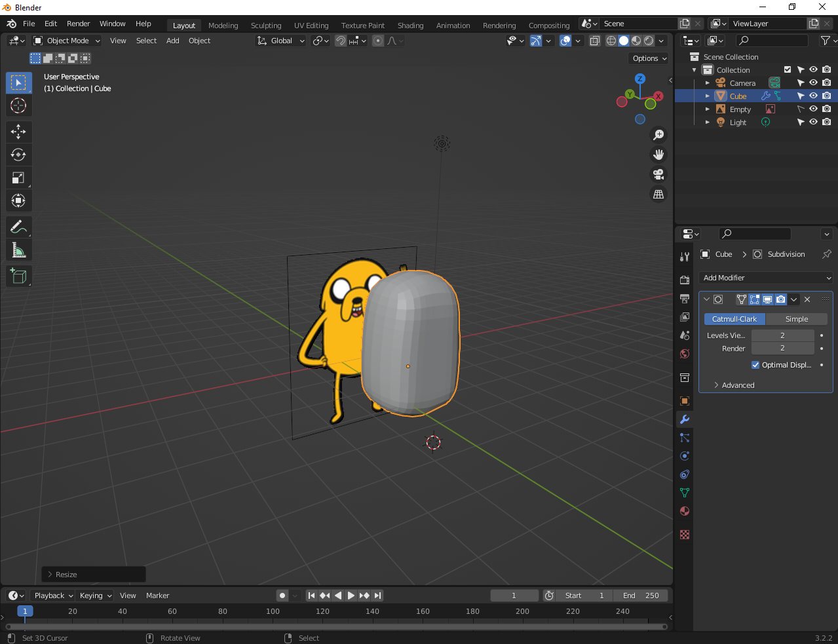The height and width of the screenshot is (644, 838).
Task: Select the Transform tool
Action: 18,200
